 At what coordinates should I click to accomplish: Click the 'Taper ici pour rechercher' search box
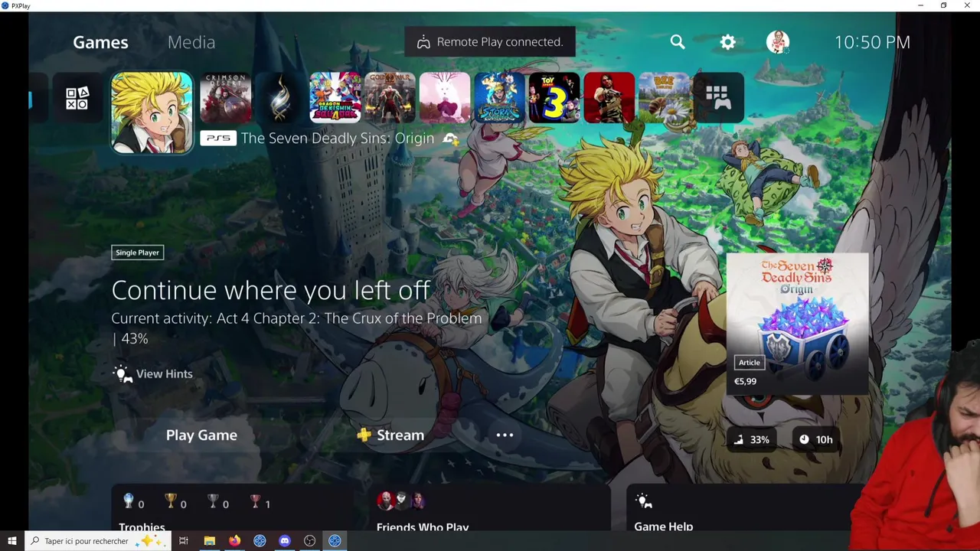(x=98, y=541)
